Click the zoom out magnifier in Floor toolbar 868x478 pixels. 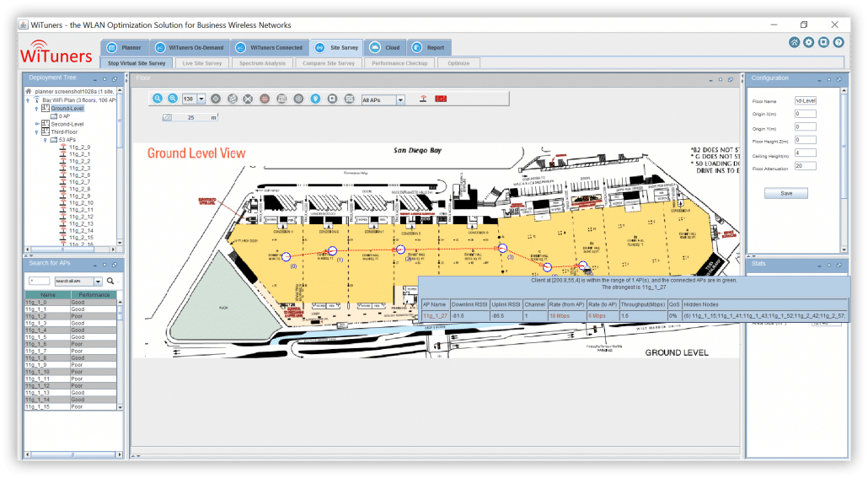(173, 99)
